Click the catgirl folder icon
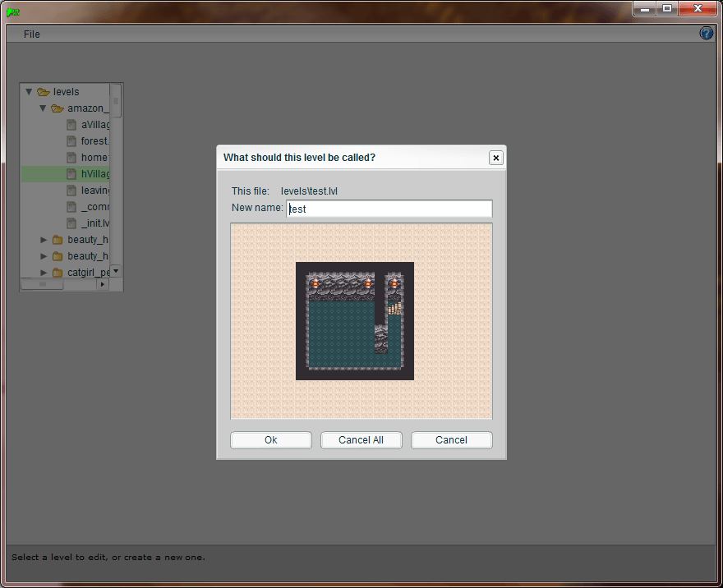This screenshot has height=588, width=723. coord(58,273)
